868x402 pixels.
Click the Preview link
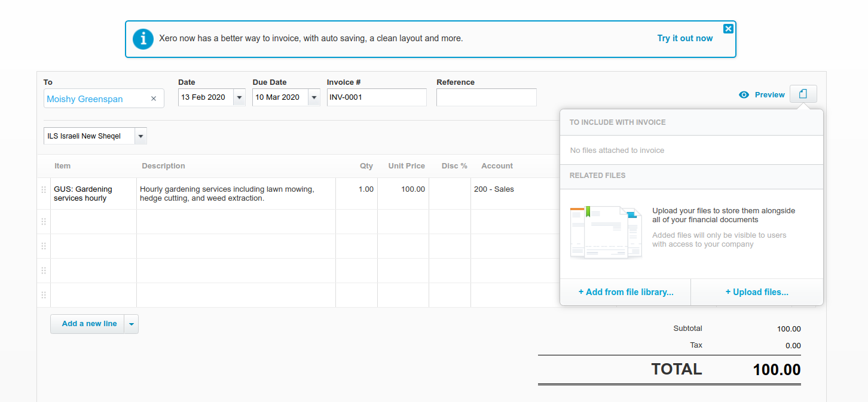click(769, 95)
